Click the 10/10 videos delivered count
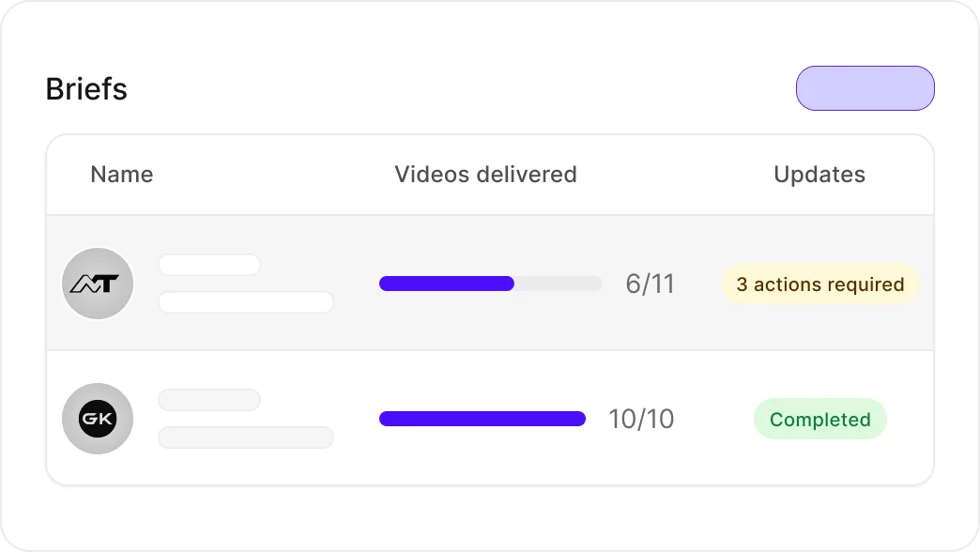980x552 pixels. [x=641, y=420]
